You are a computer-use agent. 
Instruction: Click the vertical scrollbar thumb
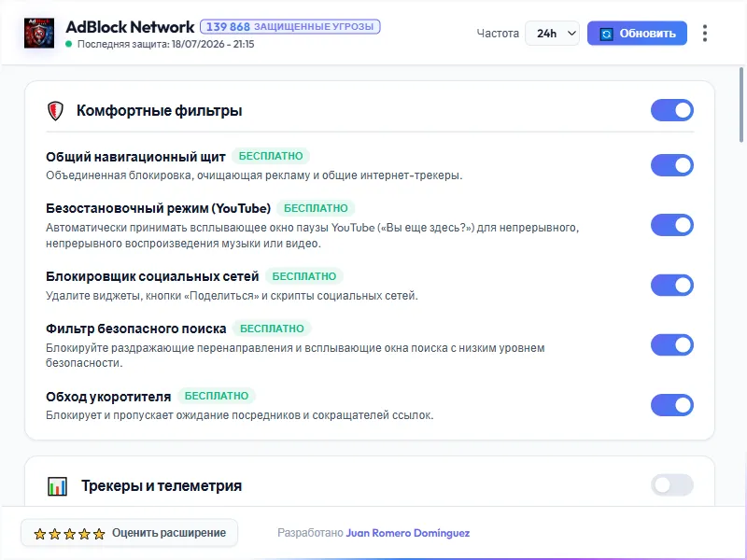click(741, 105)
